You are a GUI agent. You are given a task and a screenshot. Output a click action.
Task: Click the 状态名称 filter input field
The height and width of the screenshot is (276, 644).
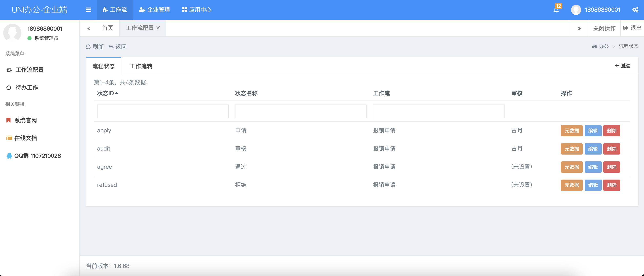[x=300, y=111]
